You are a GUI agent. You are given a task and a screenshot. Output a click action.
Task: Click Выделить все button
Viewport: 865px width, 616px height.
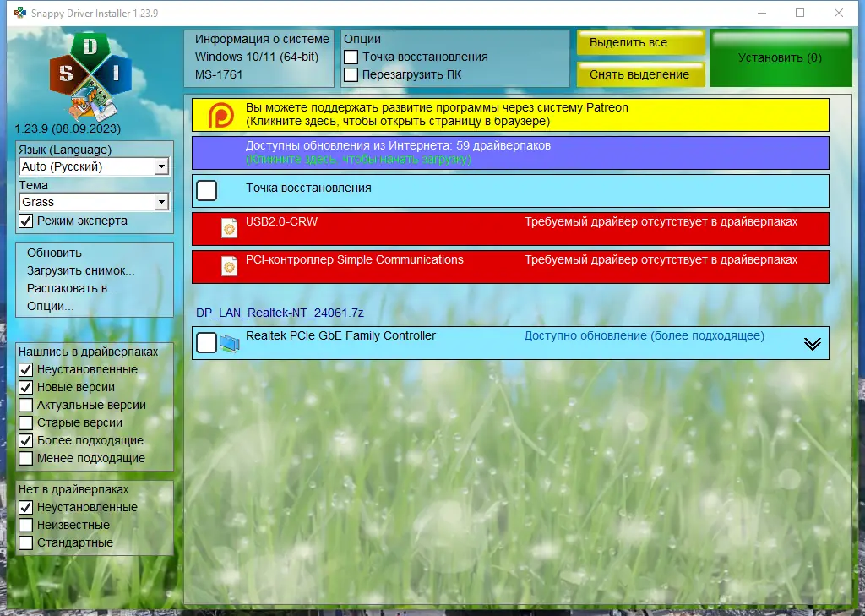click(x=641, y=42)
